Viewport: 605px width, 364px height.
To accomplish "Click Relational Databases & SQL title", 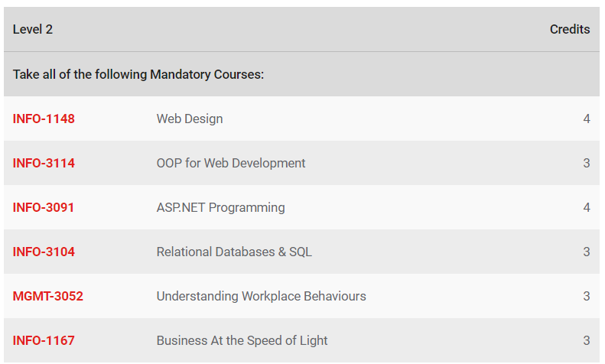I will point(234,252).
